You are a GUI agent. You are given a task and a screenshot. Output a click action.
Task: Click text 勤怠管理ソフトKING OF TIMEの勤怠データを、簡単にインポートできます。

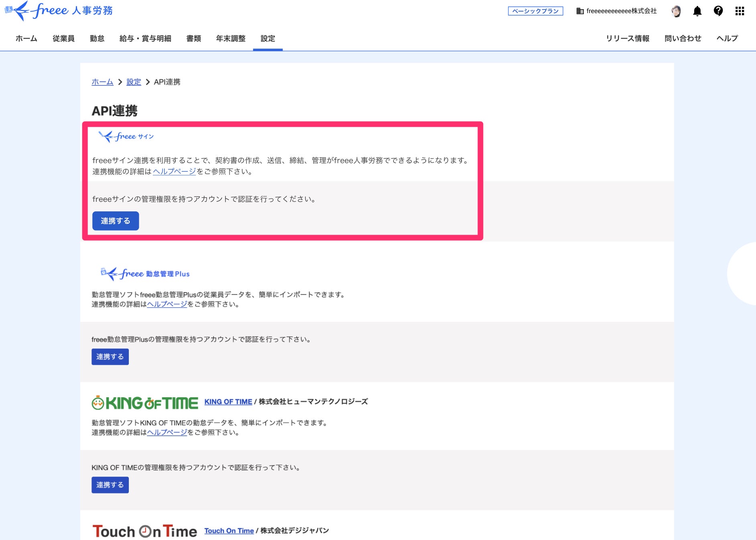coord(210,423)
